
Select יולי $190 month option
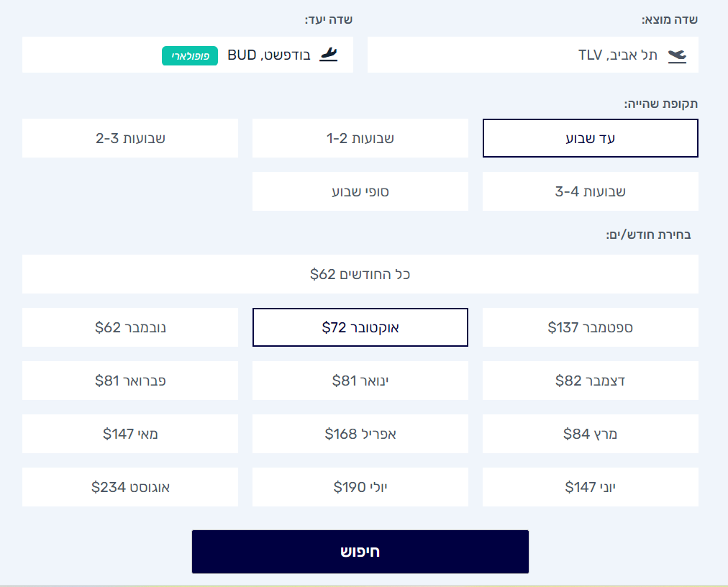360,487
